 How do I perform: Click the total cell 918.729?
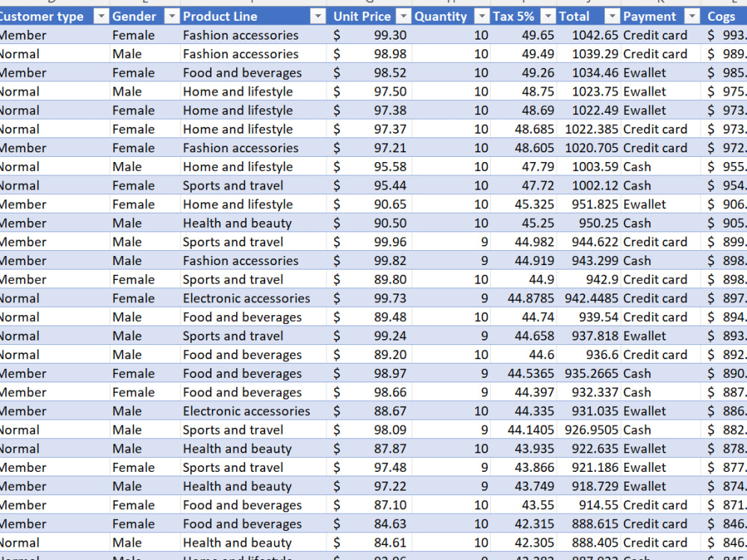tap(589, 487)
